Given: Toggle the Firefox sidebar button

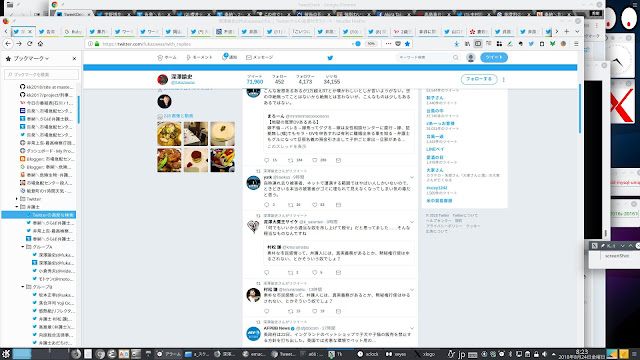Looking at the screenshot, I should (478, 44).
